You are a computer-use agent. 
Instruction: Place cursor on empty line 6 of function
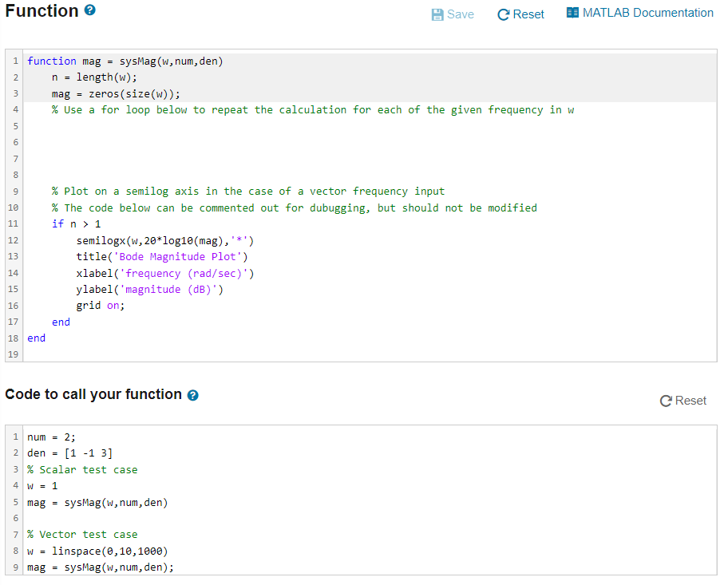click(x=370, y=143)
